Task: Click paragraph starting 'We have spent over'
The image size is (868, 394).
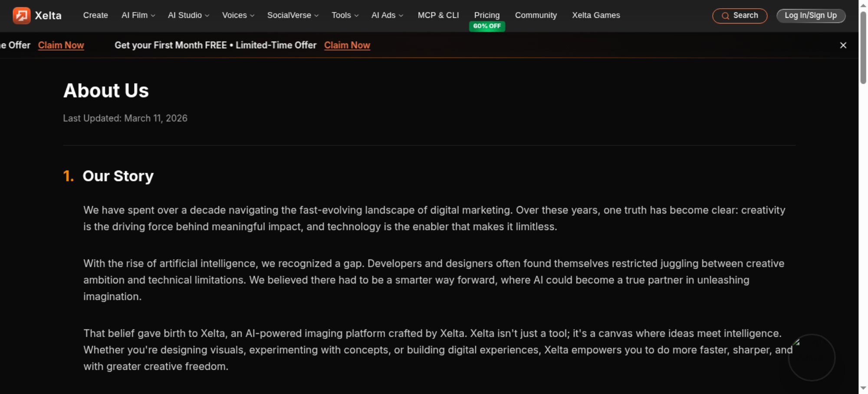Action: (x=434, y=218)
